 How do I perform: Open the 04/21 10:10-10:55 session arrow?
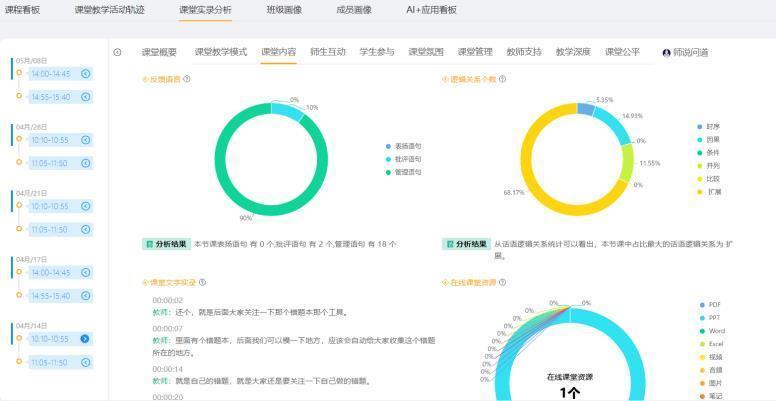pyautogui.click(x=86, y=206)
